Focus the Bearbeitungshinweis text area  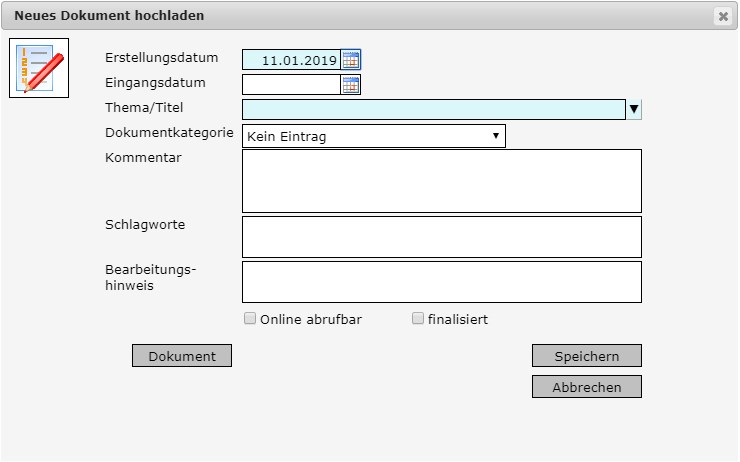(x=442, y=282)
